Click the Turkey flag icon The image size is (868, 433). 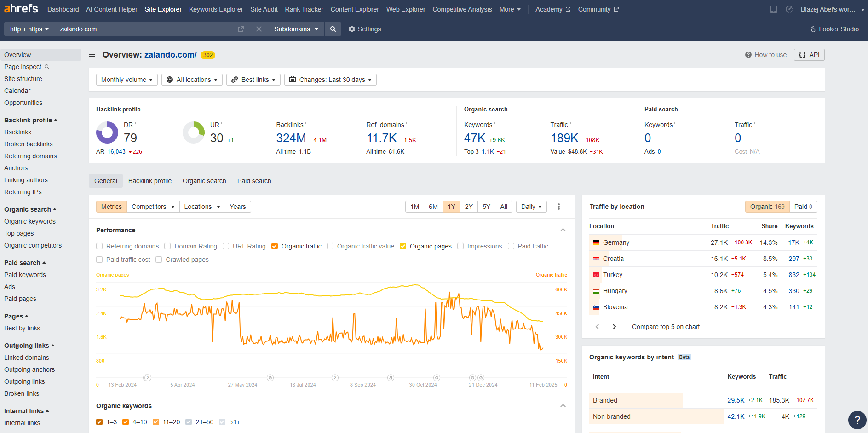click(x=596, y=275)
